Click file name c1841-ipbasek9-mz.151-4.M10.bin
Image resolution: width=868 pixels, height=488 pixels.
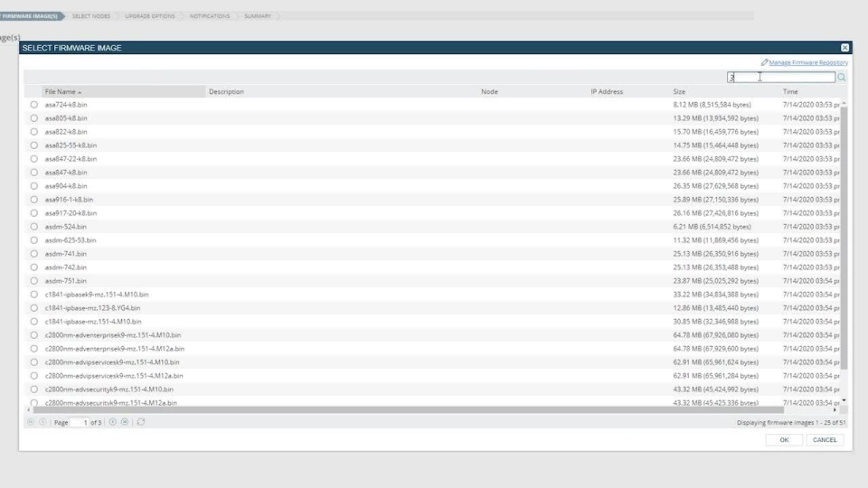point(97,295)
